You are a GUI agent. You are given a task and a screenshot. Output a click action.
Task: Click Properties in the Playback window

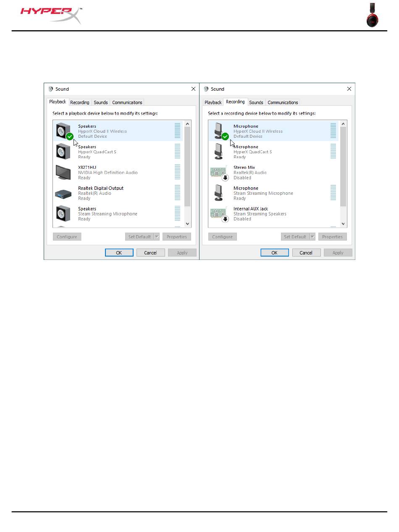(177, 237)
